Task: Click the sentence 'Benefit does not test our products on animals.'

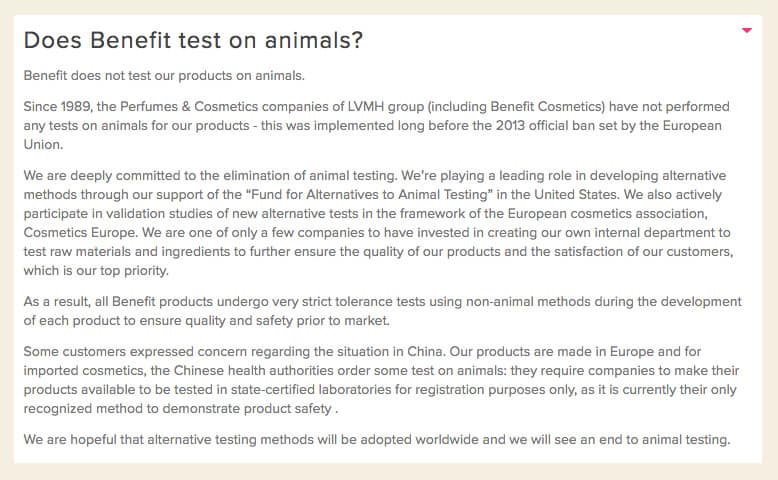Action: coord(164,76)
